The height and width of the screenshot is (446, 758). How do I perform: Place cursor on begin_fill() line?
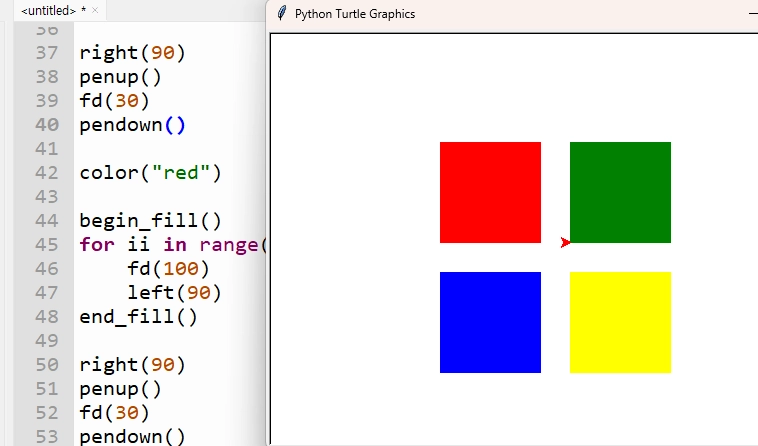150,221
